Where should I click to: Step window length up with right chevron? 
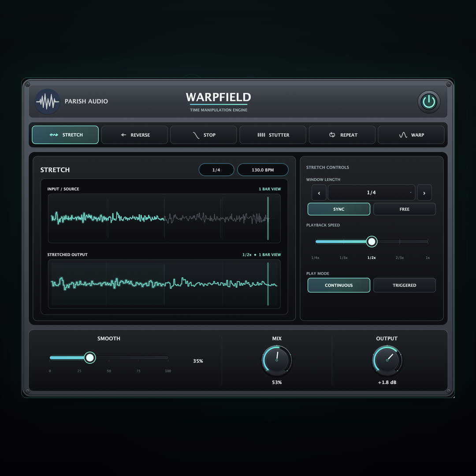click(x=424, y=193)
